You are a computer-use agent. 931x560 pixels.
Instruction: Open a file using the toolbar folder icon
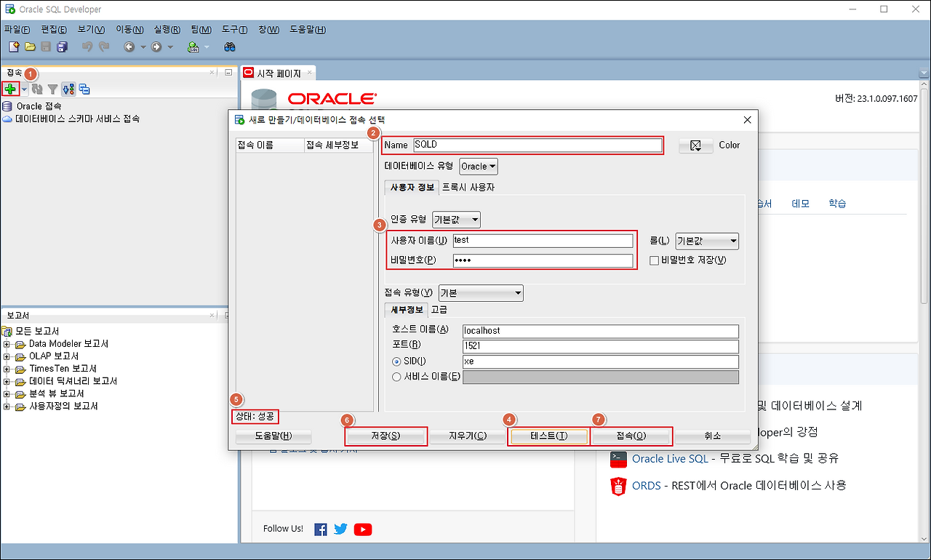30,46
